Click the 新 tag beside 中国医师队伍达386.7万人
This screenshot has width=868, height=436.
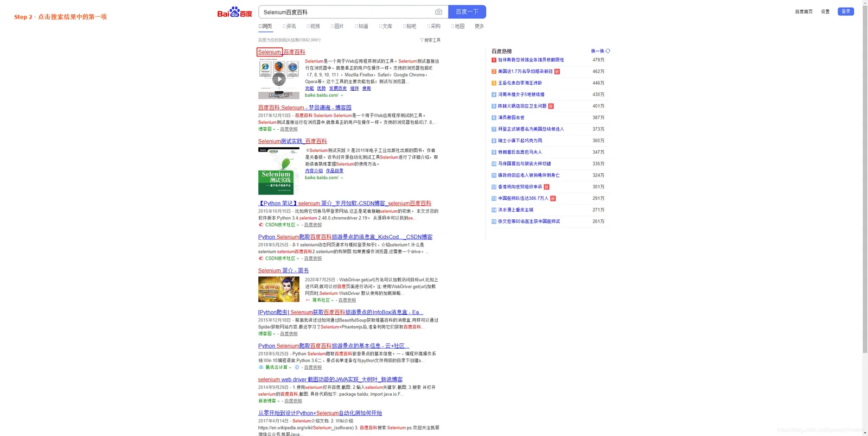coord(553,199)
